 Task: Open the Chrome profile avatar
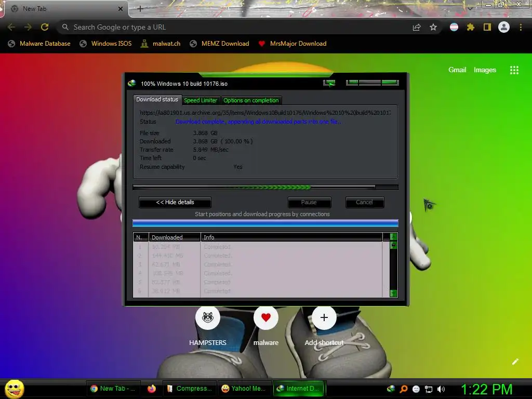tap(504, 27)
